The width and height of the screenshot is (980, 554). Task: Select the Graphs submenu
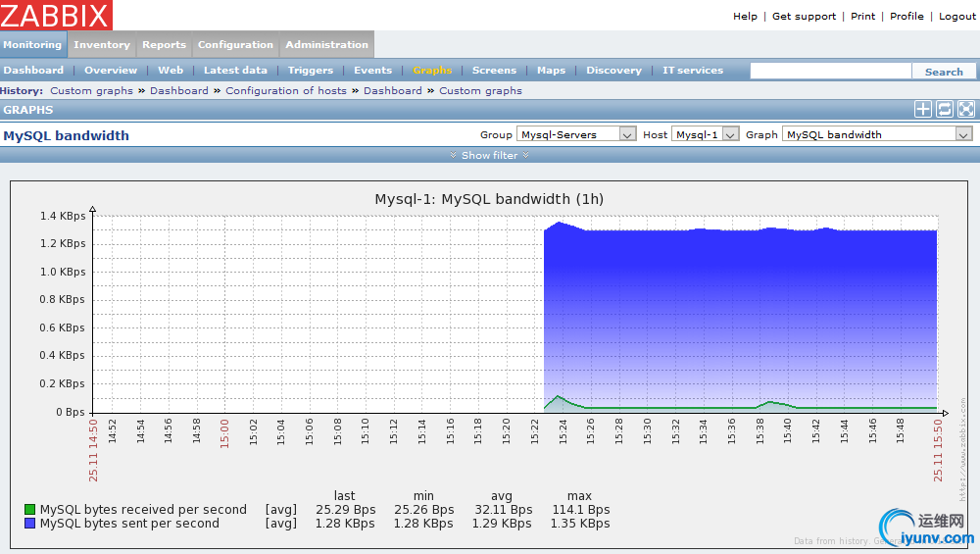click(432, 70)
